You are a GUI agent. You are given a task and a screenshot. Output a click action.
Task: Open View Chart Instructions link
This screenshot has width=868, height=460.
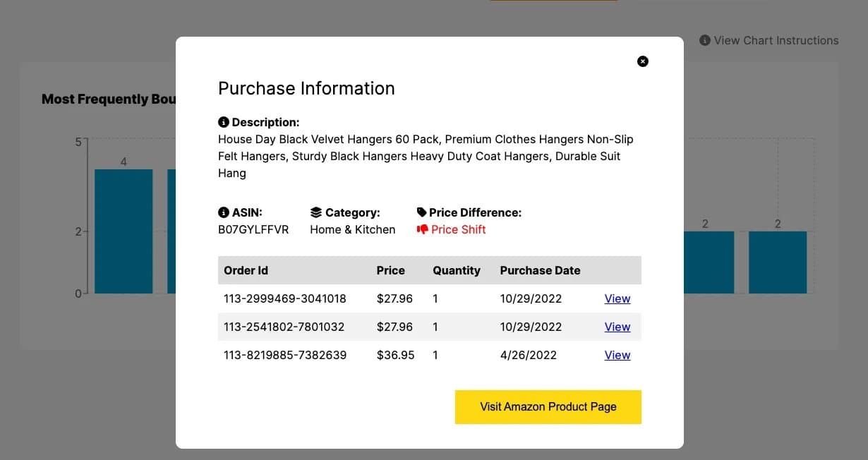[776, 40]
